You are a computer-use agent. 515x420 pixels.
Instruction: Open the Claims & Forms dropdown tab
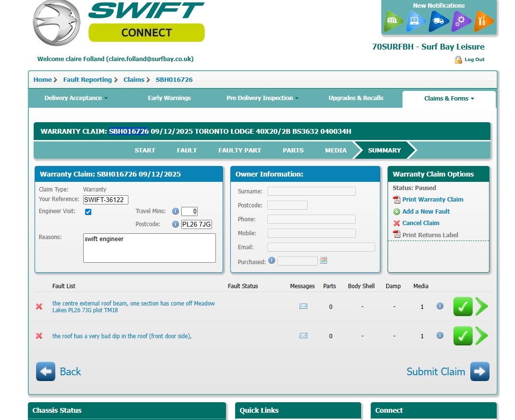click(x=449, y=99)
